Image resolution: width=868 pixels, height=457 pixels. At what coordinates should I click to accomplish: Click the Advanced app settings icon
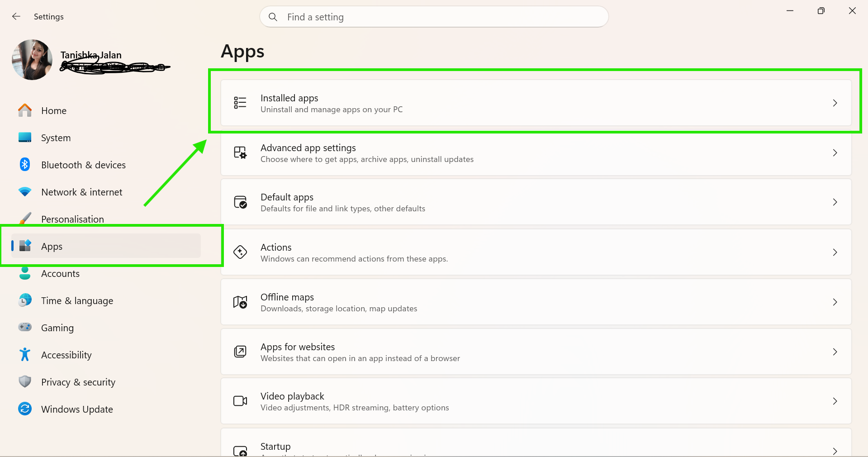coord(240,152)
